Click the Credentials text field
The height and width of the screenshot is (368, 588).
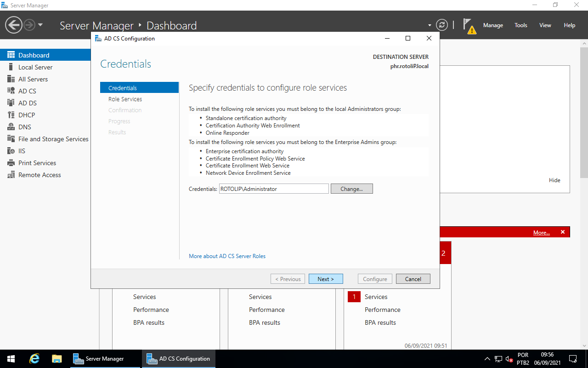tap(274, 189)
